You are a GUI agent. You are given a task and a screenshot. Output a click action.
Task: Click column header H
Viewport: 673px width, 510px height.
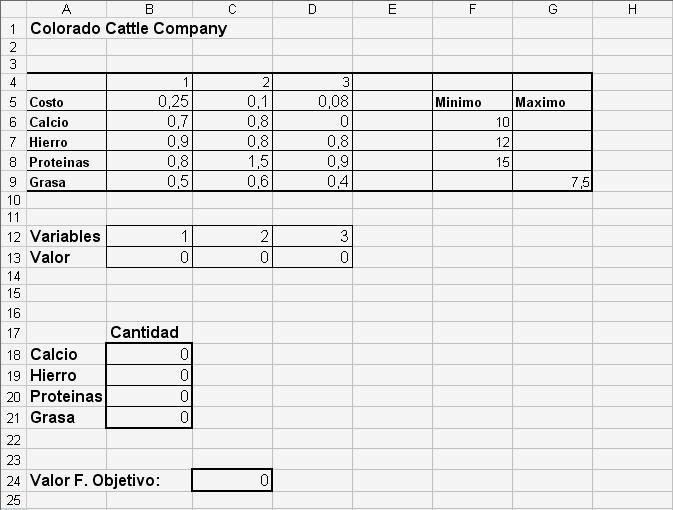[632, 9]
